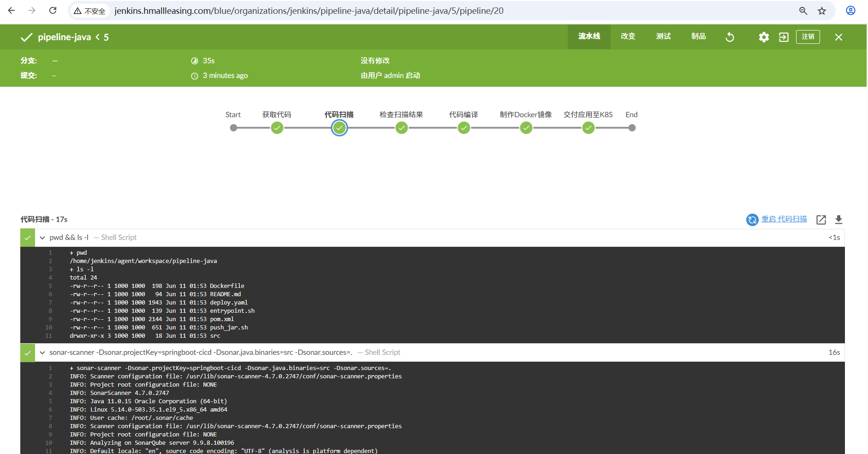This screenshot has width=868, height=454.
Task: Download the 代码扫描 stage log
Action: pyautogui.click(x=838, y=220)
